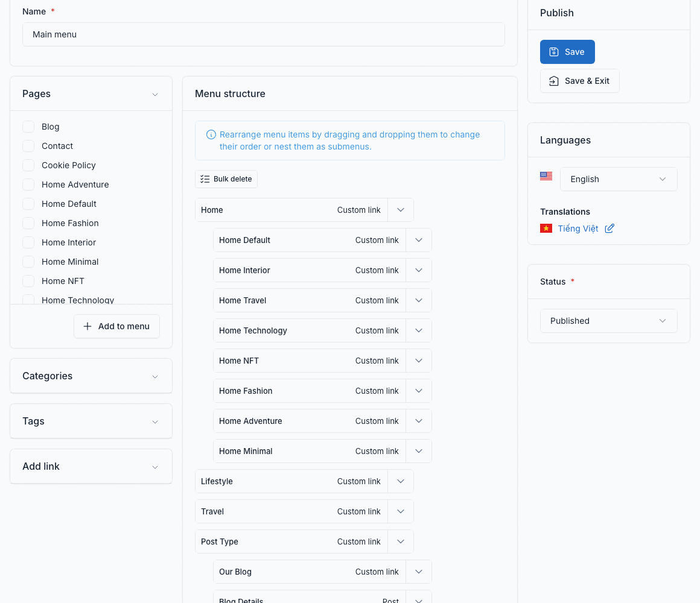Viewport: 700px width, 603px height.
Task: Click the info icon in the rearrange notice
Action: coord(211,134)
